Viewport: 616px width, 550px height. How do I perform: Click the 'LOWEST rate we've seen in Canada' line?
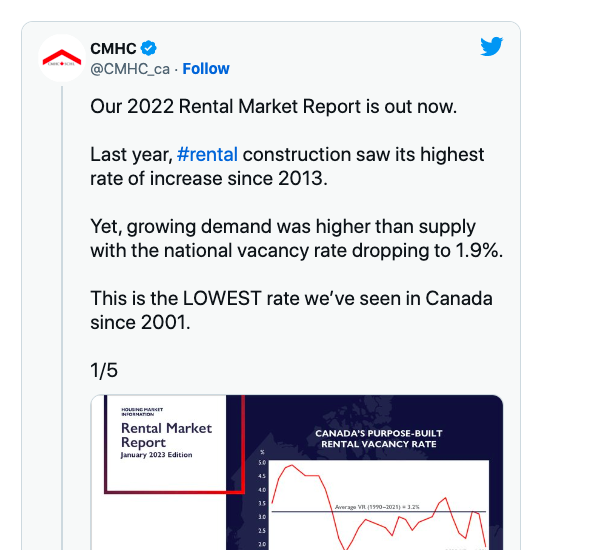pyautogui.click(x=291, y=299)
